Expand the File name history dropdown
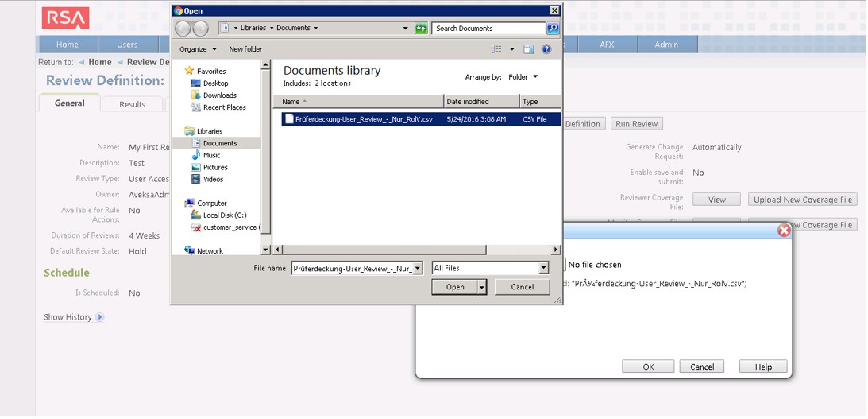868x419 pixels. [418, 269]
